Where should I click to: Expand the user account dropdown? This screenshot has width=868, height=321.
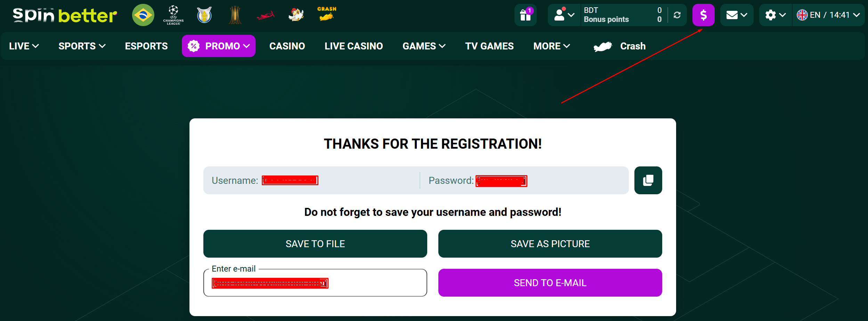564,15
